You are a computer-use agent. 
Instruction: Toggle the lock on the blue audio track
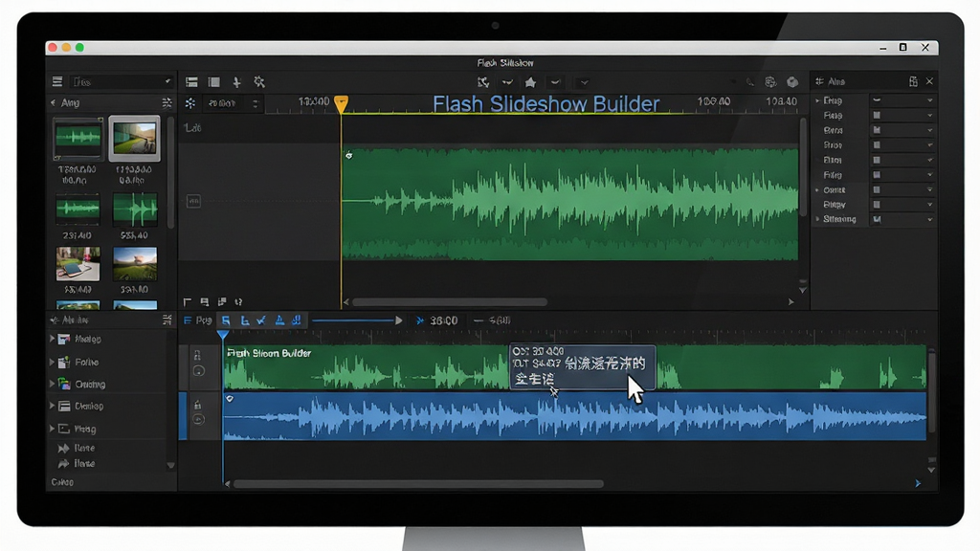197,405
